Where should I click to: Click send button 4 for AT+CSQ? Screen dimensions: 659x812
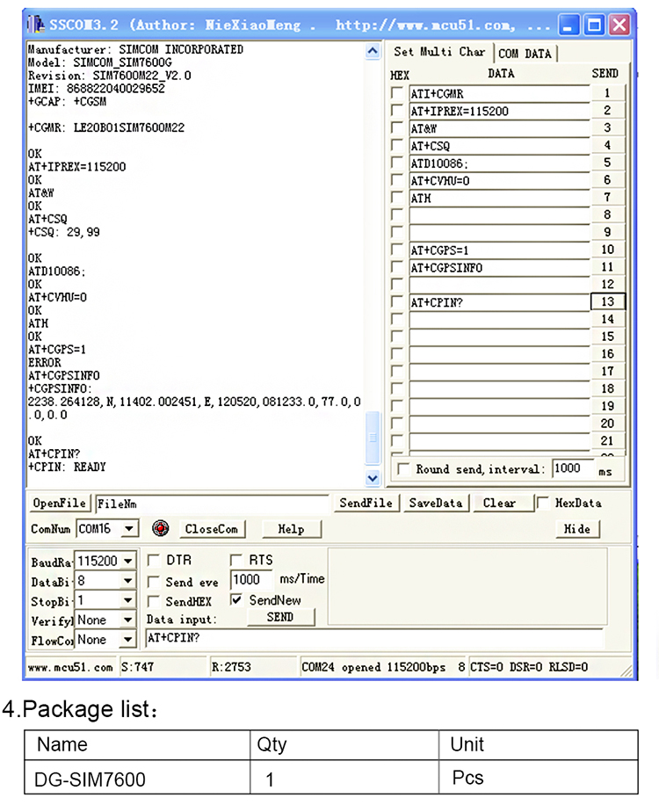click(x=608, y=145)
